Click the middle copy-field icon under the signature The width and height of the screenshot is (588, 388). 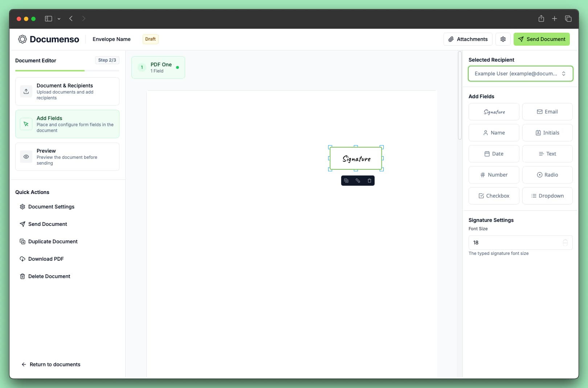(358, 180)
